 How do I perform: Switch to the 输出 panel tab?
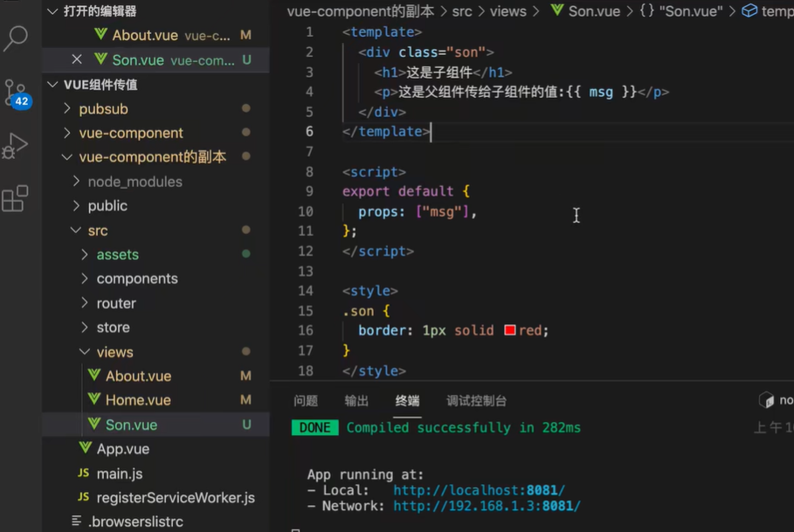(356, 401)
